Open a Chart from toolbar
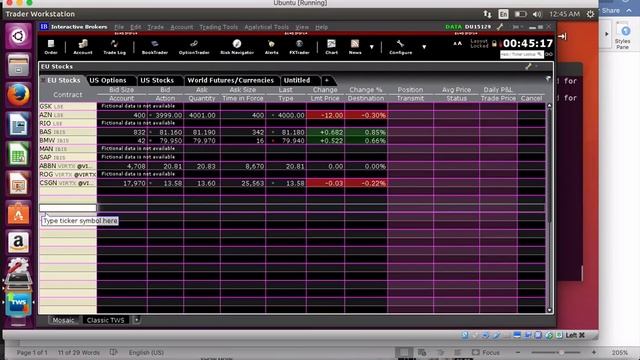Screen dimensions: 640x360 click(x=331, y=47)
